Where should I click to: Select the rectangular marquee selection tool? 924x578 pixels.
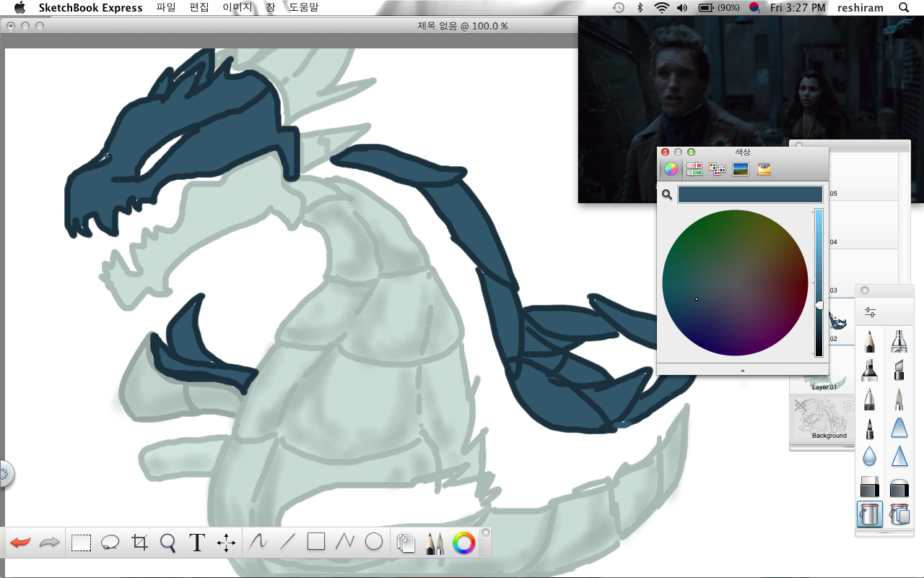coord(81,543)
